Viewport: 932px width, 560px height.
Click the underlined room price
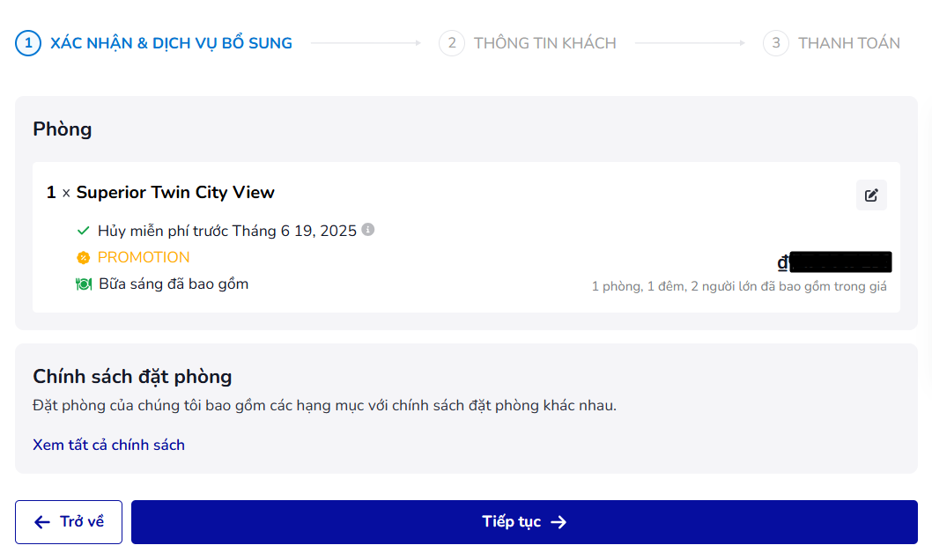pos(833,262)
